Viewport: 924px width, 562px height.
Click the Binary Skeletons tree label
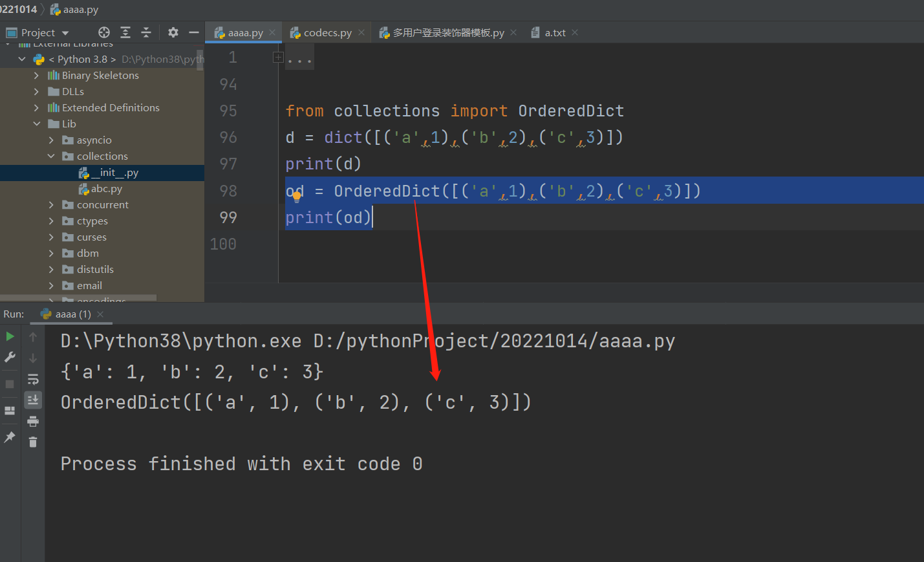tap(100, 75)
